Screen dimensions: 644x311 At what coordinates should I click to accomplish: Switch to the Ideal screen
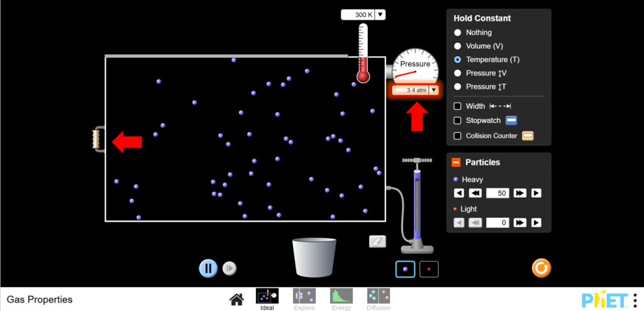point(267,299)
